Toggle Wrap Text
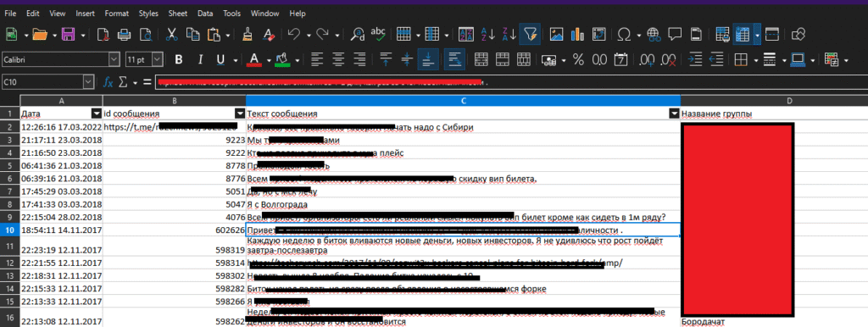 pyautogui.click(x=454, y=59)
